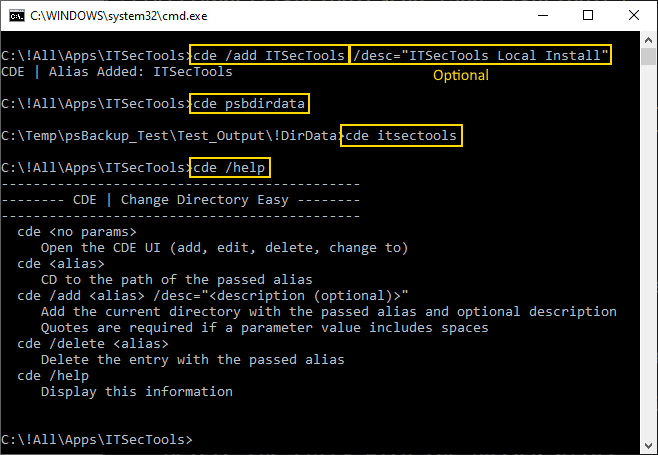Image resolution: width=658 pixels, height=455 pixels.
Task: Click the highlighted "cde /help" command
Action: tap(230, 167)
